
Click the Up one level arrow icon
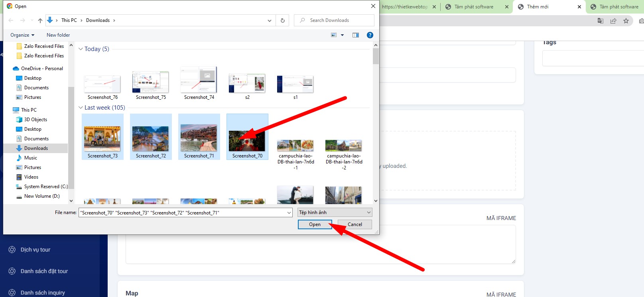[40, 20]
